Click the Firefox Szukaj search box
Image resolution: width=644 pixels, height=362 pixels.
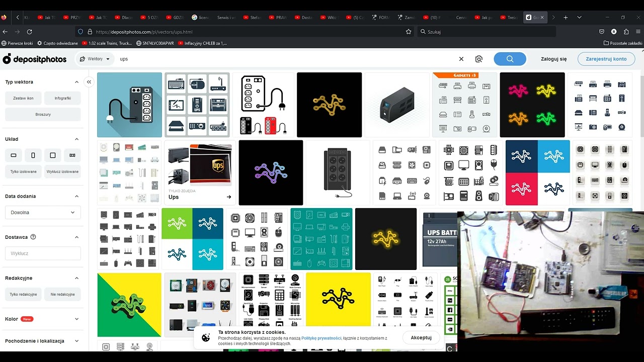click(x=486, y=32)
